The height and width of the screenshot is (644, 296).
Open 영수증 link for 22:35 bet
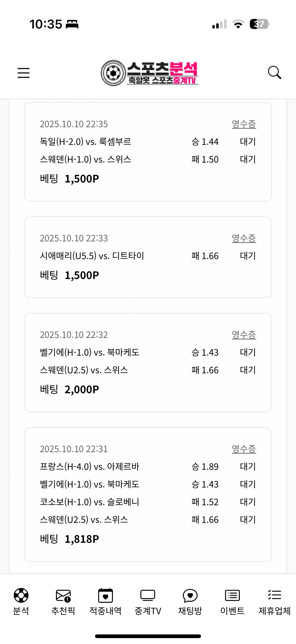click(x=244, y=124)
